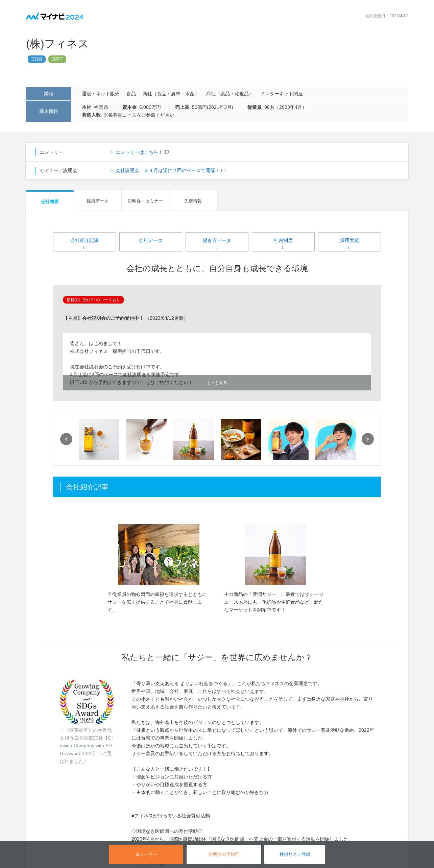The height and width of the screenshot is (868, 434).
Task: Switch to the 会社概要 tab
Action: point(50,201)
